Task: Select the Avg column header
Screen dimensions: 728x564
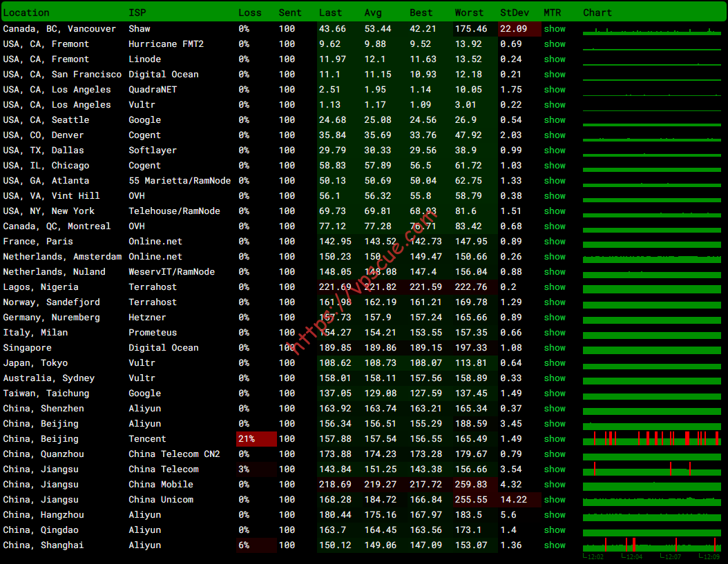Action: point(373,13)
